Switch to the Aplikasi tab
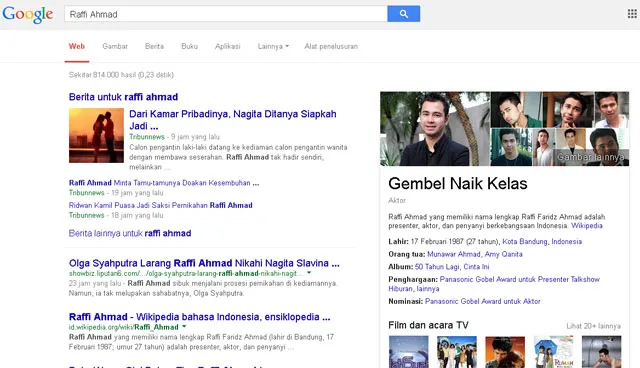 [228, 47]
